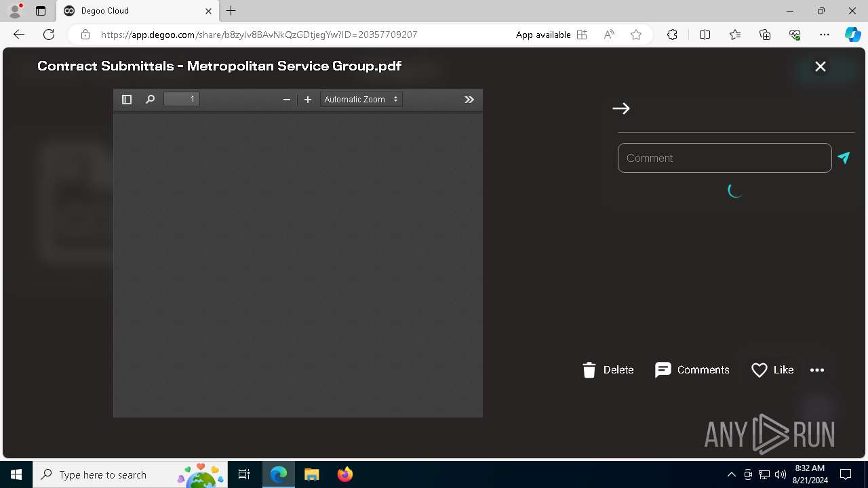868x488 pixels.
Task: Open the Favorites list
Action: 735,35
